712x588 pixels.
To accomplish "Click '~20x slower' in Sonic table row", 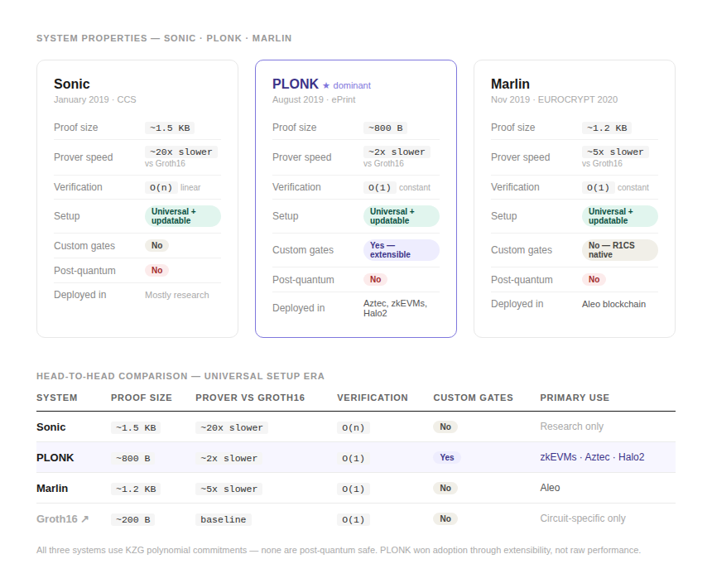I will point(232,427).
